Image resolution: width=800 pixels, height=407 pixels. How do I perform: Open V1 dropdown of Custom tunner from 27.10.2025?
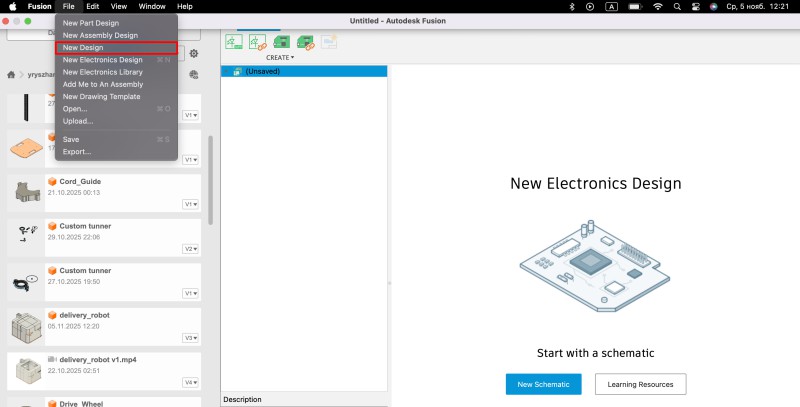(x=190, y=294)
